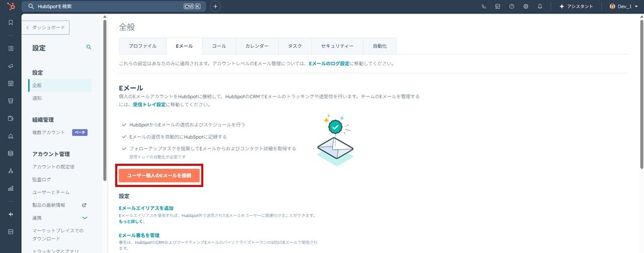Switch to the 自動化 tab
Viewport: 644px width, 253px height.
coord(380,46)
